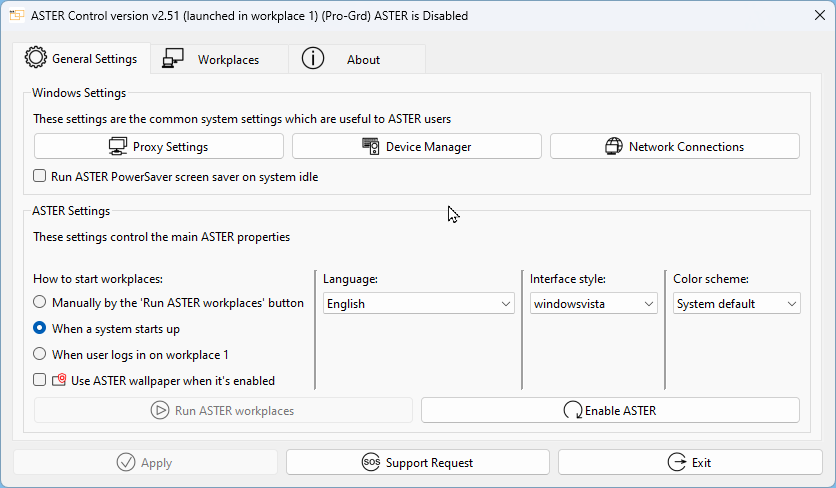Open the About tab
Screen dimensions: 836x488
point(356,59)
